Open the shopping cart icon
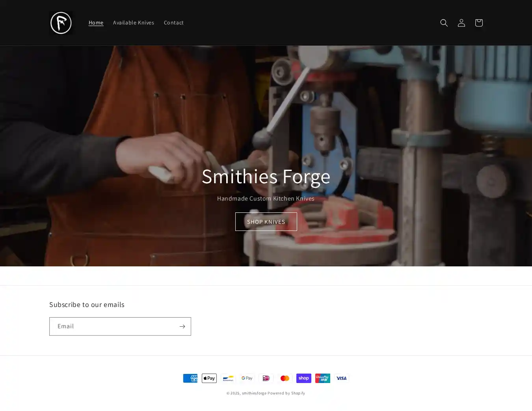Viewport: 532px width, 411px height. 478,23
